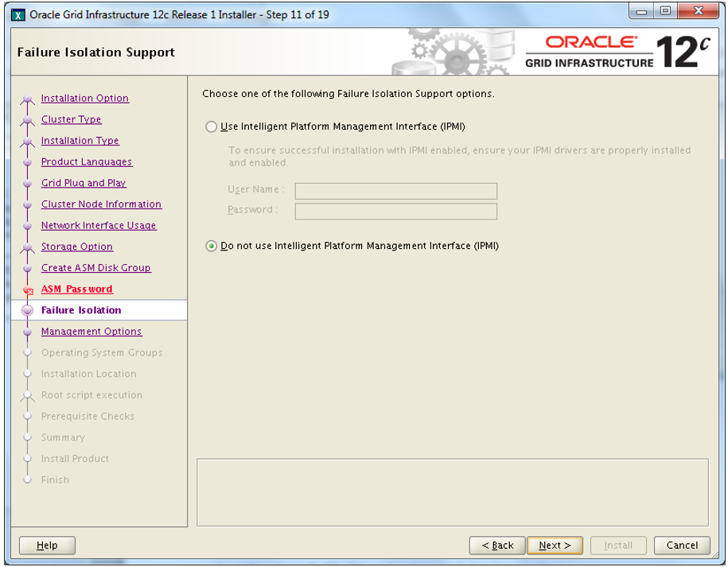The image size is (728, 567).
Task: Click the IPMI Password field
Action: point(395,211)
